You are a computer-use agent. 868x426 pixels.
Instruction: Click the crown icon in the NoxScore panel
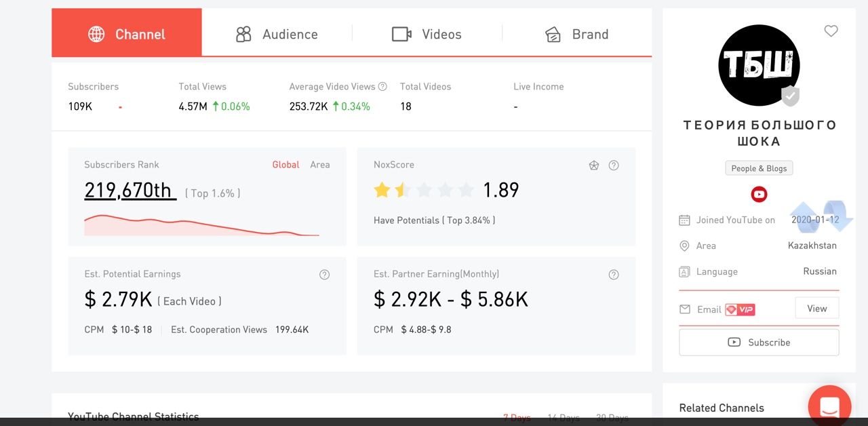(593, 165)
